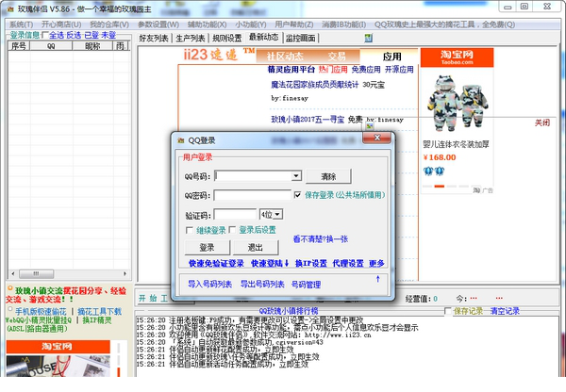Viewport: 566px width, 392px height.
Task: Click the 已登 filter link
Action: pos(91,35)
